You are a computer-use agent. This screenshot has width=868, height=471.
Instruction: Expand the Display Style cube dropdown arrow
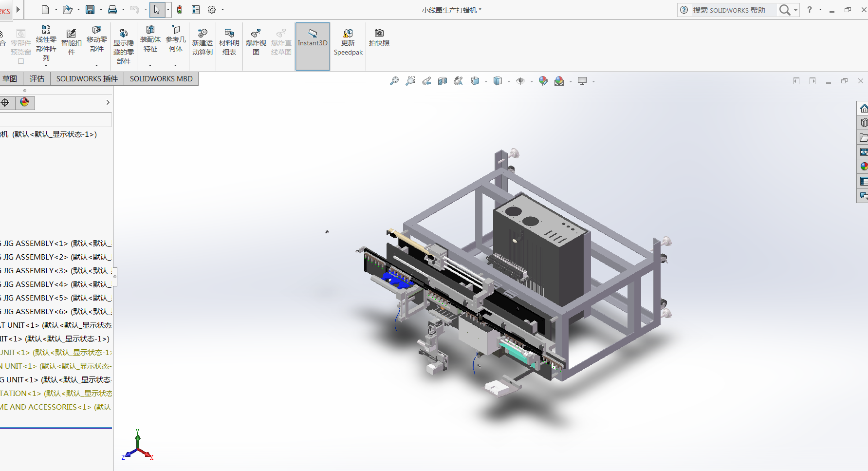(509, 81)
